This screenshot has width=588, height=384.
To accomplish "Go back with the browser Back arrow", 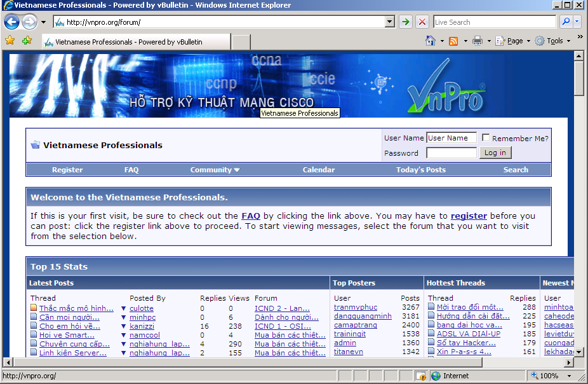I will 11,22.
